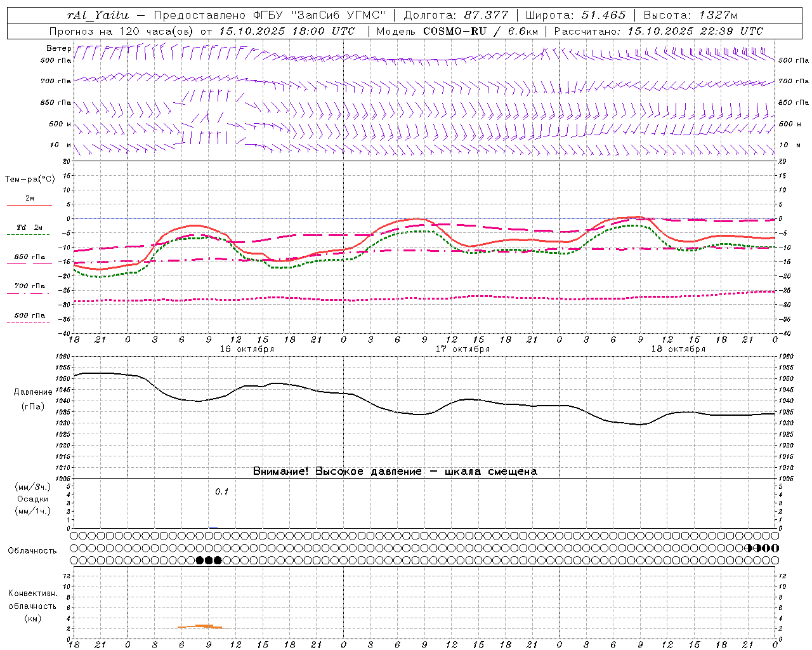Click the 0.1 precipitation value

coord(221,491)
